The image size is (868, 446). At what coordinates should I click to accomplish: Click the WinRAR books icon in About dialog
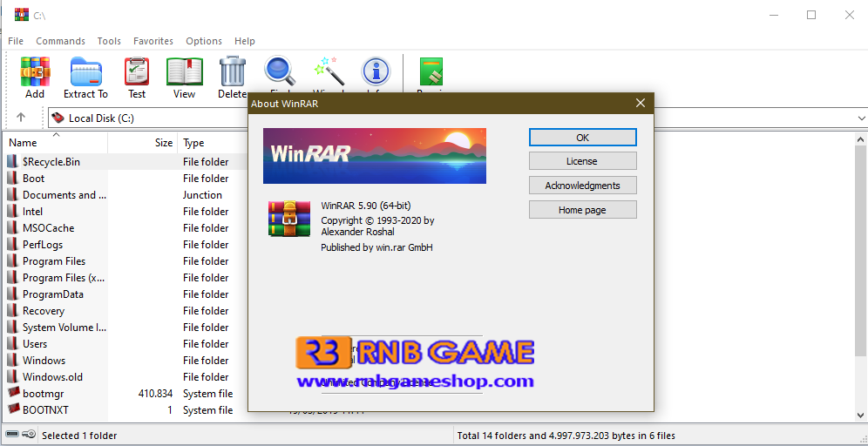289,220
